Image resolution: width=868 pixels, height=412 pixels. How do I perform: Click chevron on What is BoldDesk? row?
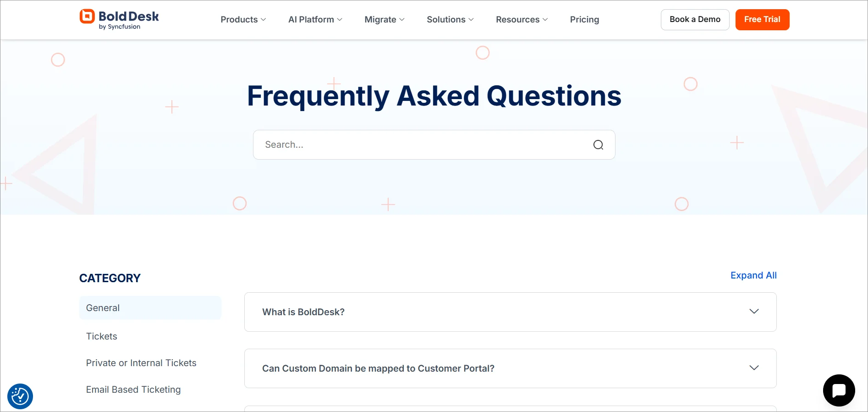[754, 312]
